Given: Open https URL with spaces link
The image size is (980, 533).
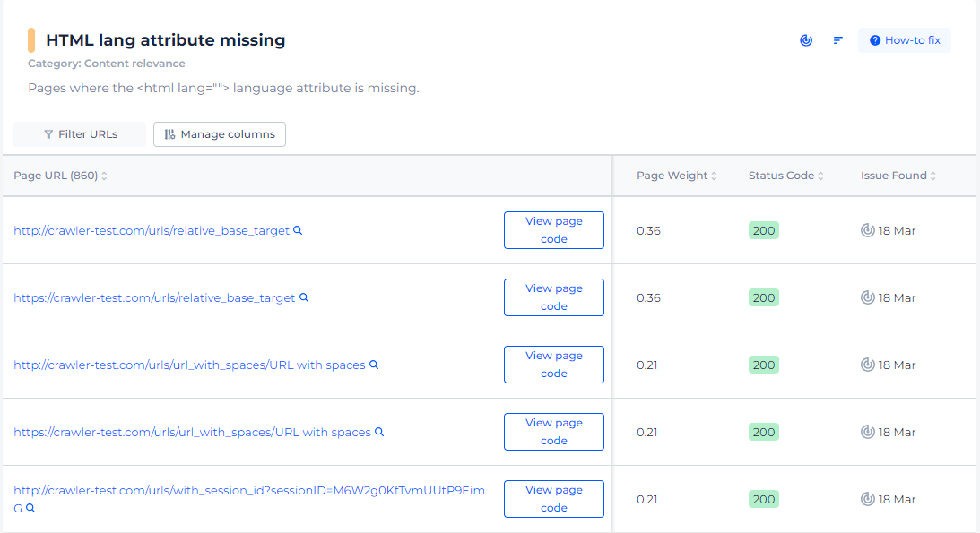Looking at the screenshot, I should point(192,432).
